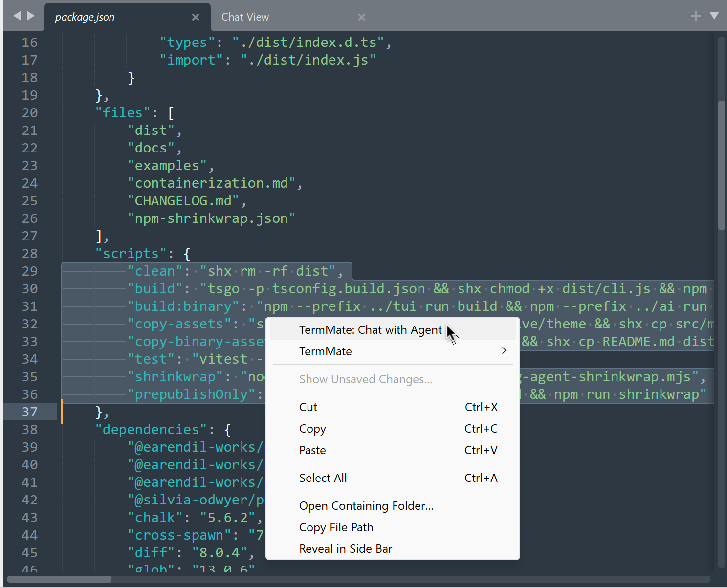Screen dimensions: 727x588
Task: Open the TermMate submenu entry
Action: tap(393, 351)
